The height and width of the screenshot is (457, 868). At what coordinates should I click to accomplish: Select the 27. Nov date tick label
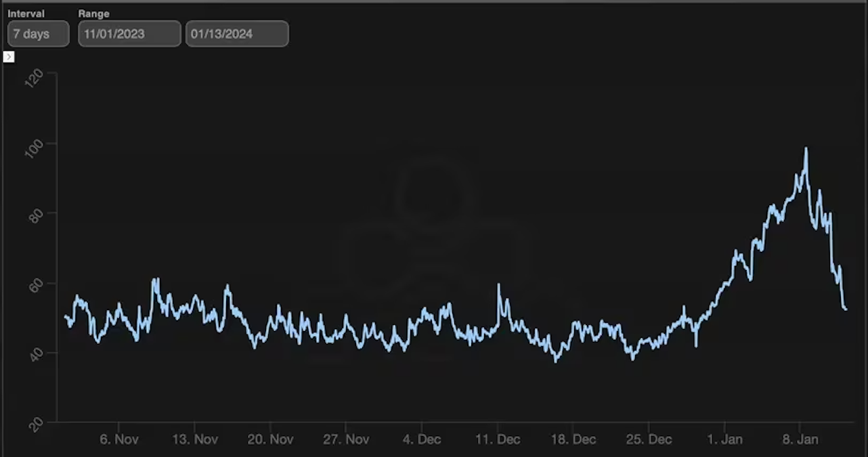point(346,439)
